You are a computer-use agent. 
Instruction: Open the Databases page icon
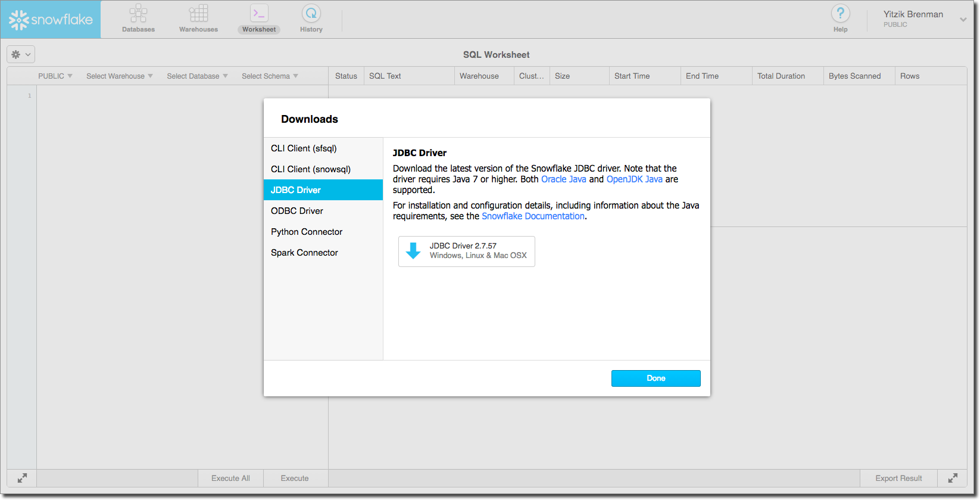[138, 14]
